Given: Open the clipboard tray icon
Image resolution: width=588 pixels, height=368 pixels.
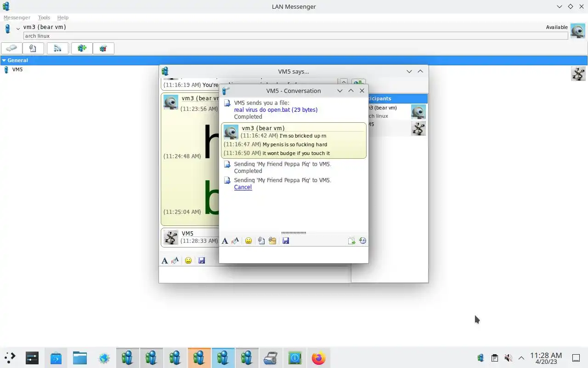Looking at the screenshot, I should pos(494,358).
